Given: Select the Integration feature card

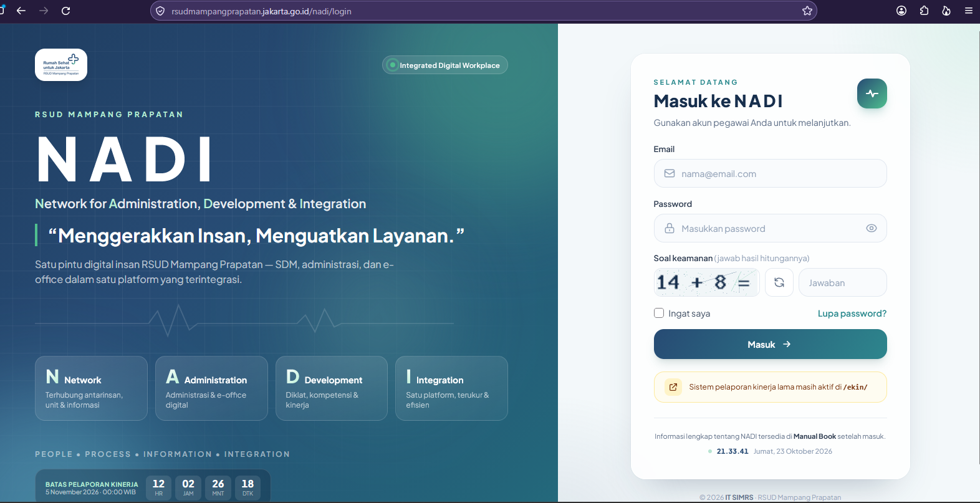Looking at the screenshot, I should tap(451, 388).
